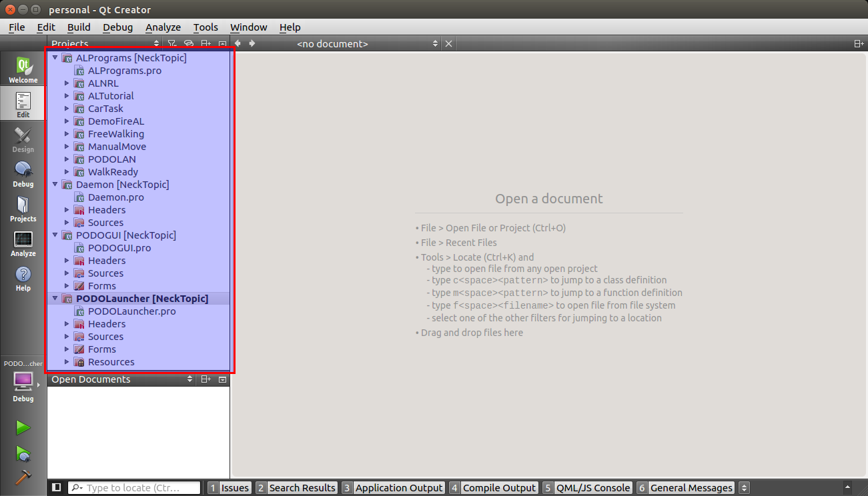Open the Open Documents view selector

[x=122, y=379]
